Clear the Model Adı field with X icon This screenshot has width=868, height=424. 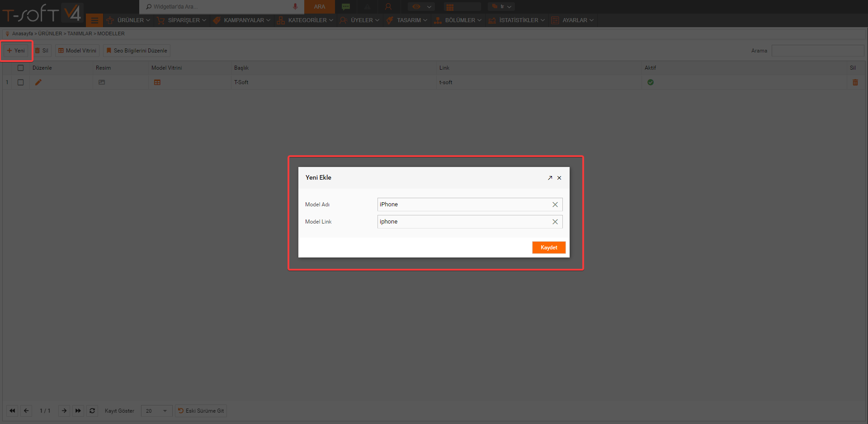[x=555, y=205]
